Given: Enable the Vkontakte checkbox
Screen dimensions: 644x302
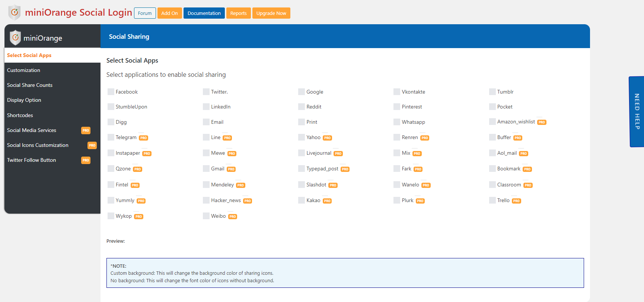Looking at the screenshot, I should click(397, 92).
